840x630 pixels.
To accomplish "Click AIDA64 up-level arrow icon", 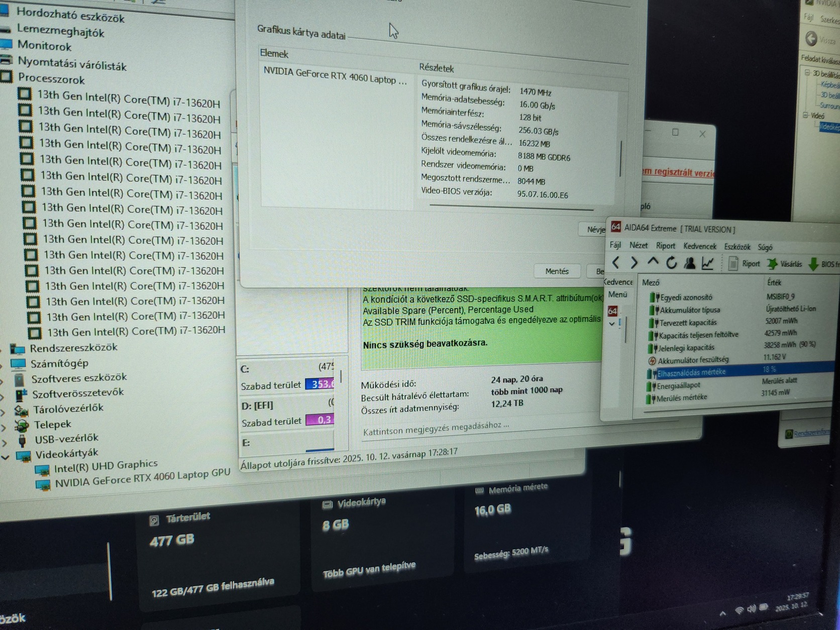I will (x=653, y=262).
